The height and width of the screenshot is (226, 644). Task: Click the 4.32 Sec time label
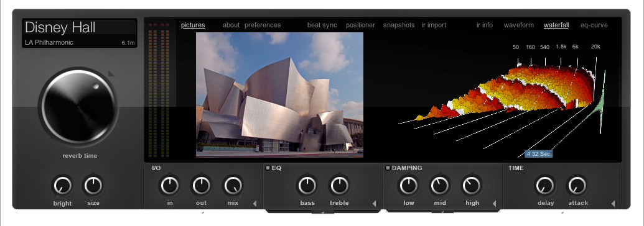point(539,154)
